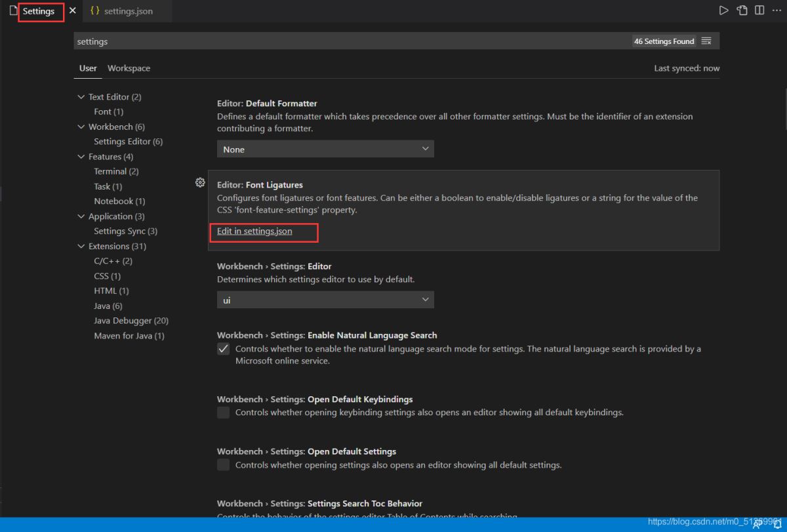This screenshot has width=787, height=532.
Task: Select Java Debugger (20) in the settings tree
Action: click(131, 321)
